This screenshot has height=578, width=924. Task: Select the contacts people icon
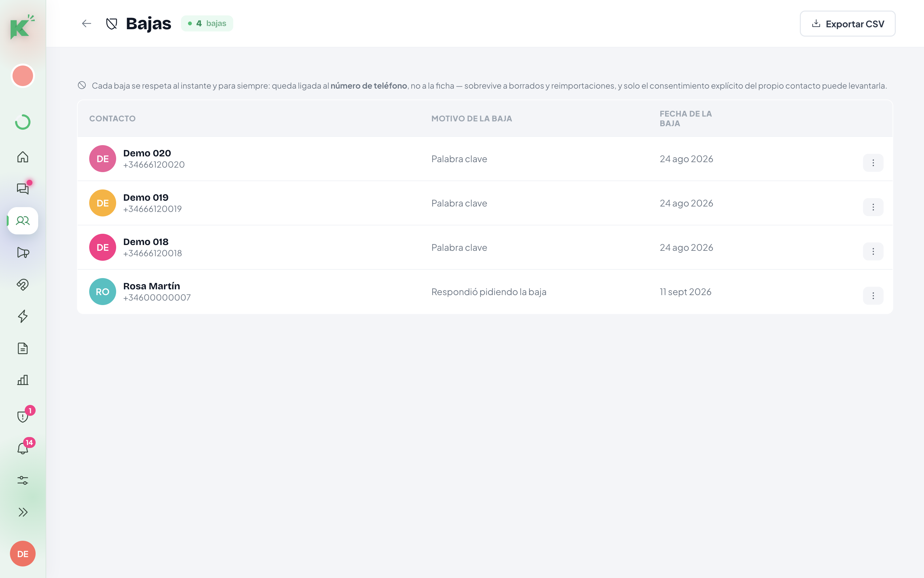[22, 221]
